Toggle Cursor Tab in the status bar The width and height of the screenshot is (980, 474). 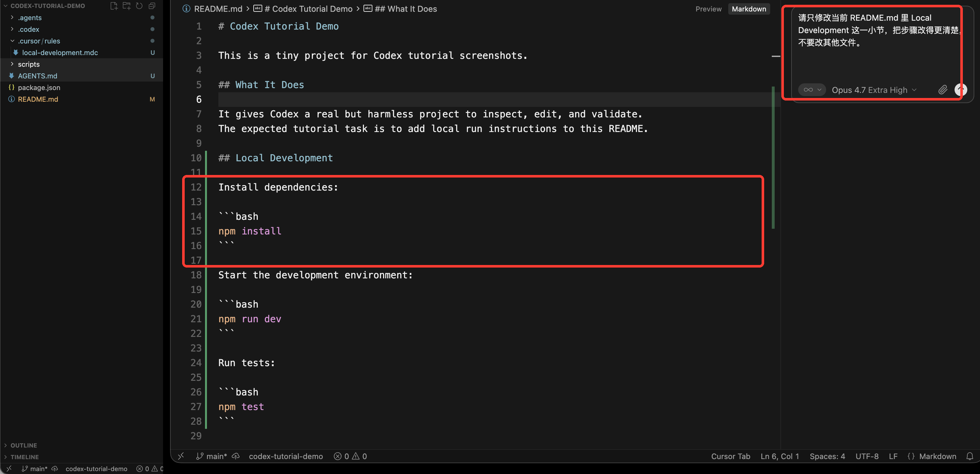[730, 456]
